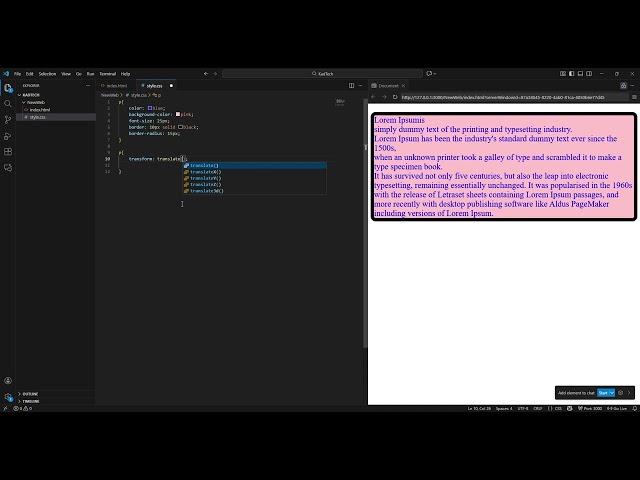The width and height of the screenshot is (640, 480).
Task: Open the Selection menu
Action: (47, 74)
